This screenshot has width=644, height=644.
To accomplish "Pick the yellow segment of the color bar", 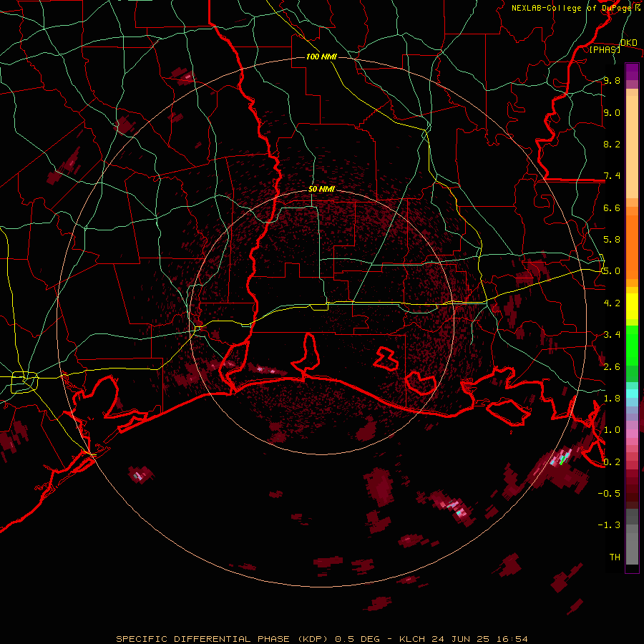I will click(632, 306).
